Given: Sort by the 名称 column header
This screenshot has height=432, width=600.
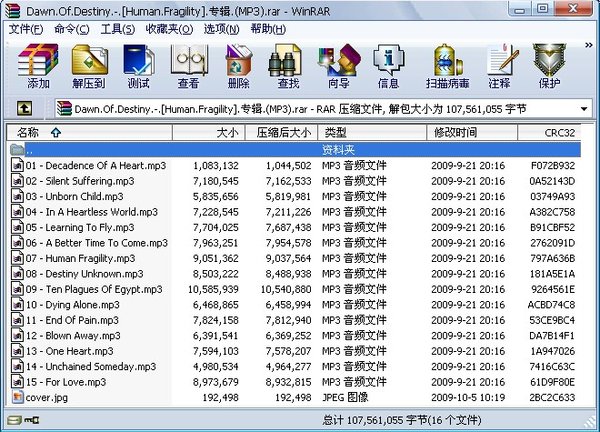Looking at the screenshot, I should click(90, 133).
